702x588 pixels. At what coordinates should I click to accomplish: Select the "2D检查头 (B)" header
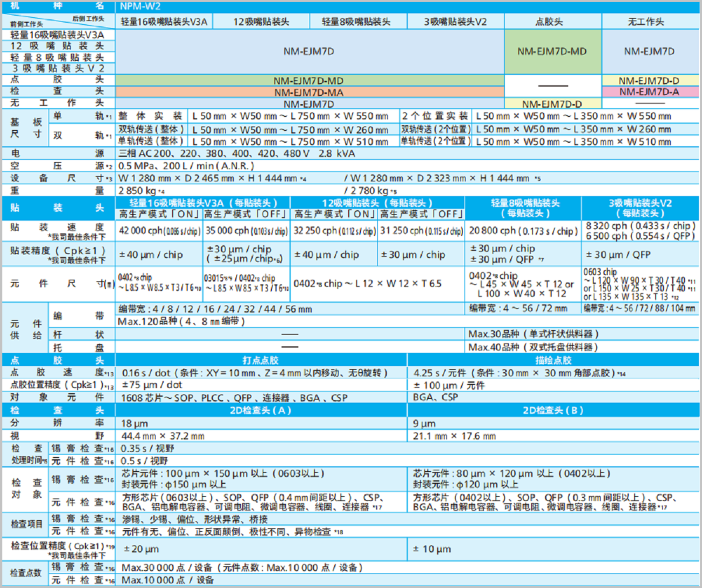coord(552,411)
